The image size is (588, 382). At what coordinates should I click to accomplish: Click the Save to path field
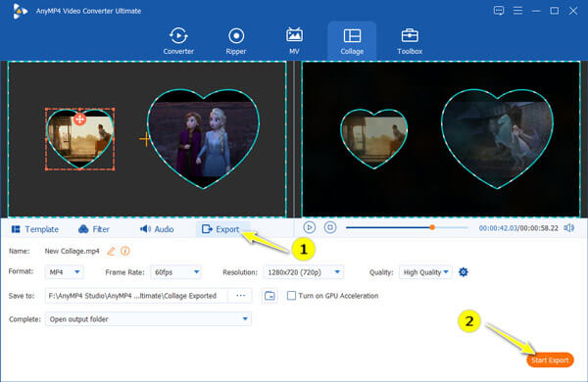[x=136, y=296]
